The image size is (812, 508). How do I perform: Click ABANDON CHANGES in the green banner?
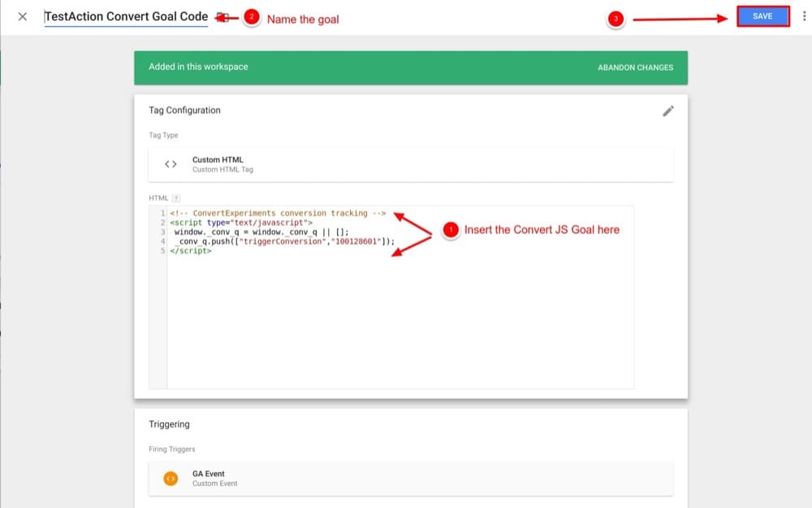pos(635,67)
